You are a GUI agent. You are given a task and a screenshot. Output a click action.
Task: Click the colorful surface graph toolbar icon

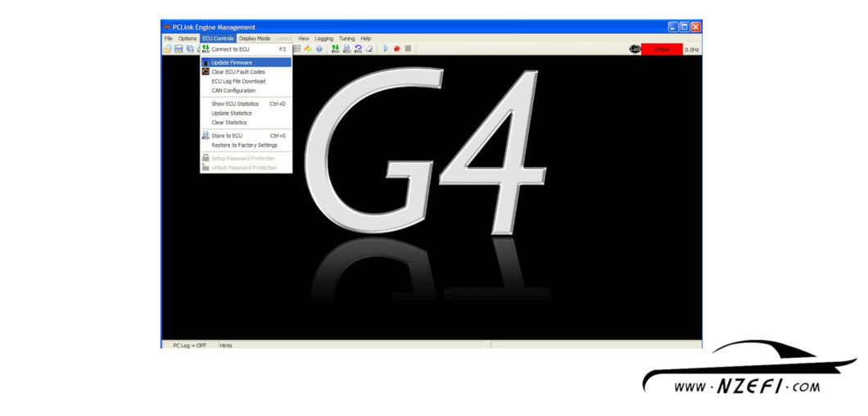(x=309, y=49)
